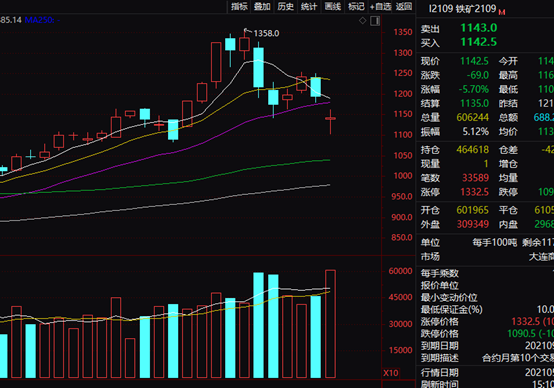Screen dimensions: 554x388
Task: Click the 笔数 value 33589
Action: pyautogui.click(x=476, y=178)
